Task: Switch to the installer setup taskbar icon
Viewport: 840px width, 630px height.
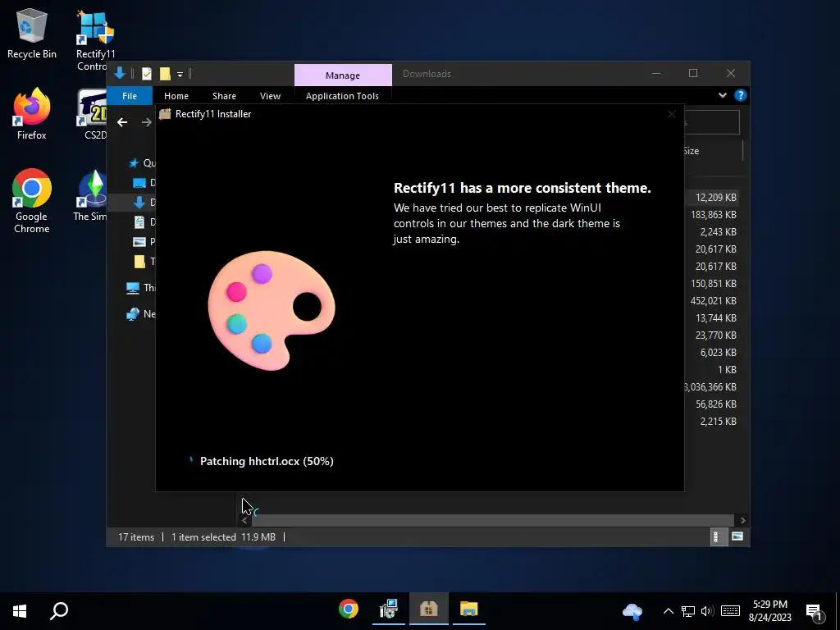Action: [x=388, y=609]
